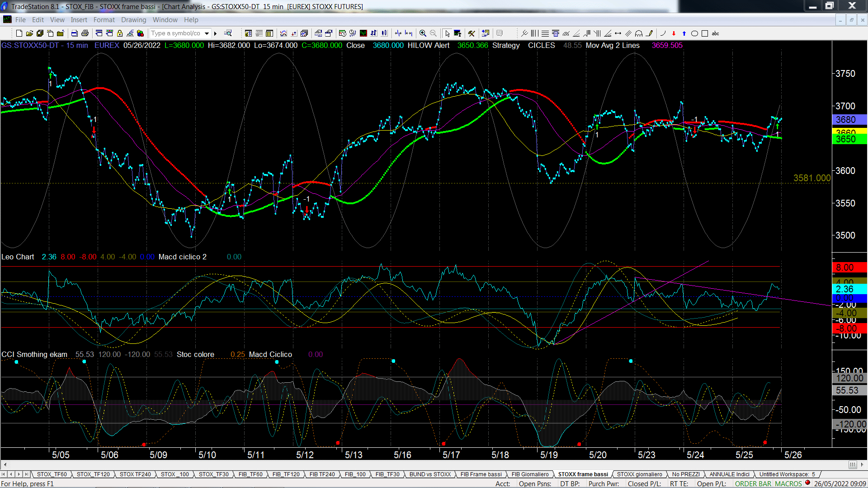Open the Help menu
The image size is (868, 488).
191,20
